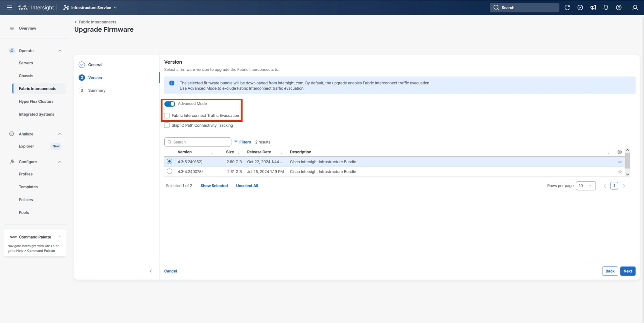Viewport: 644px width, 323px height.
Task: Enable Fabric Interconnect Traffic Evacuation
Action: 167,116
